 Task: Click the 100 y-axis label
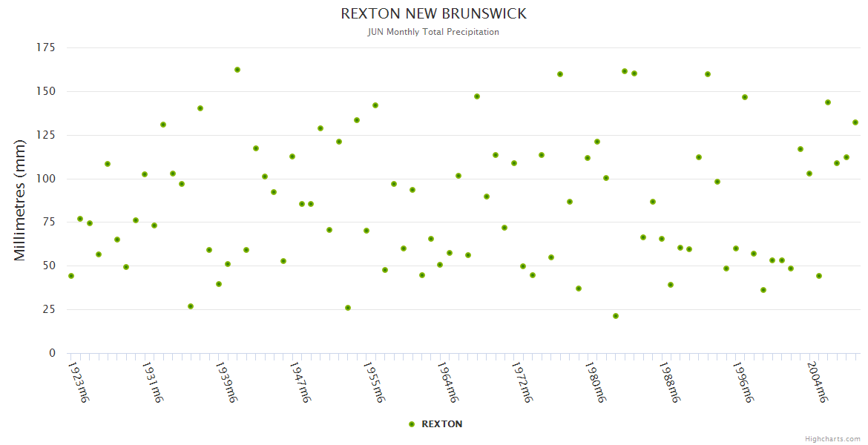(46, 179)
